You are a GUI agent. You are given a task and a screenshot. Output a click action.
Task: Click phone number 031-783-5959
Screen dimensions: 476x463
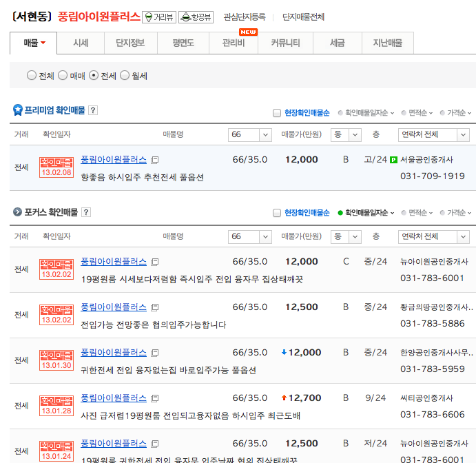(x=433, y=369)
